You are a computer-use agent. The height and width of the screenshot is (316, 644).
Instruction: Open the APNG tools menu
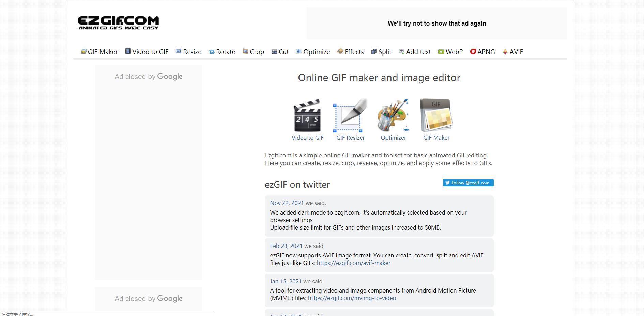tap(482, 52)
